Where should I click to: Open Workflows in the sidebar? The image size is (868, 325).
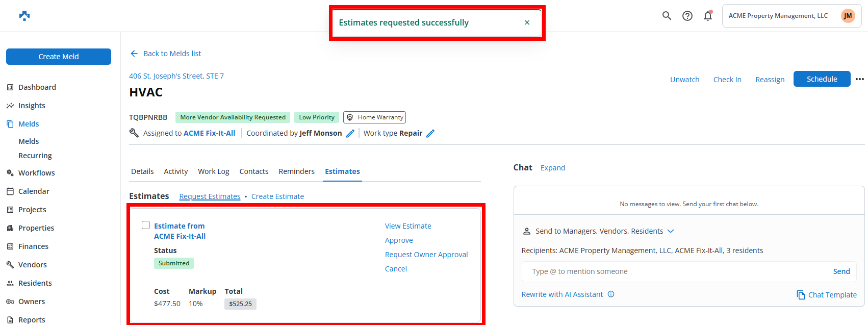(36, 173)
